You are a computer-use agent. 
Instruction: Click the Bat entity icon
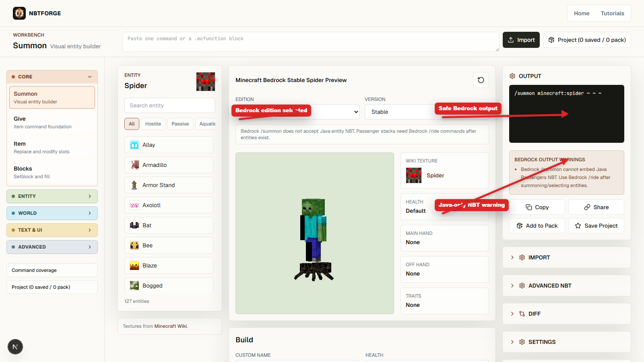(x=134, y=225)
